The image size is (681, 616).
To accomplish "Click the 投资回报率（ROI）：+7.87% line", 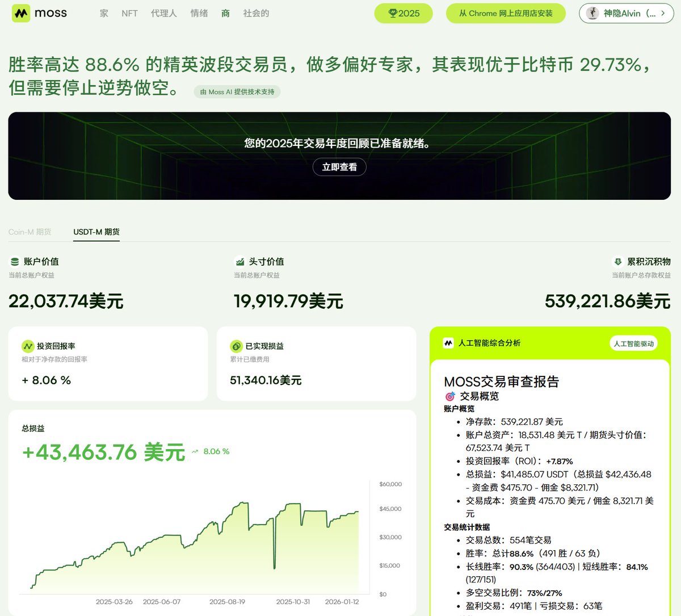I will pos(519,461).
